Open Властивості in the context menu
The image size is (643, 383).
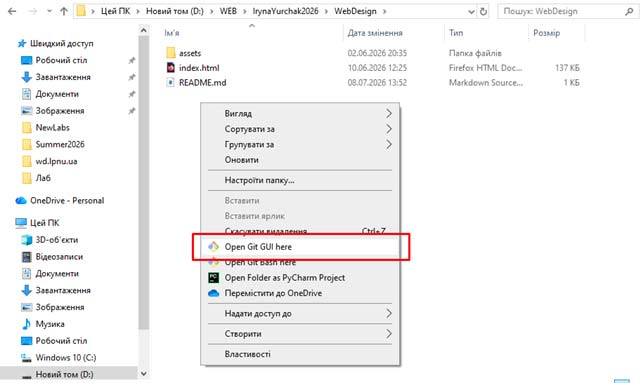(x=300, y=354)
